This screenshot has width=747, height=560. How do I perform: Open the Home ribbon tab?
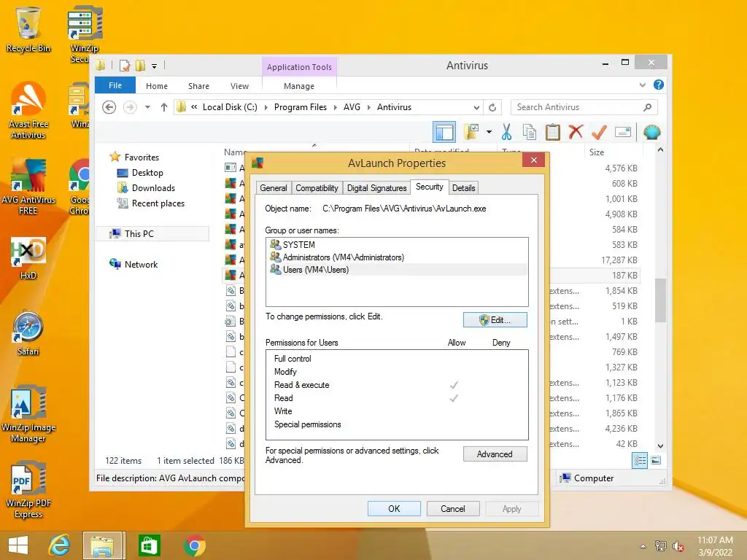click(x=157, y=86)
